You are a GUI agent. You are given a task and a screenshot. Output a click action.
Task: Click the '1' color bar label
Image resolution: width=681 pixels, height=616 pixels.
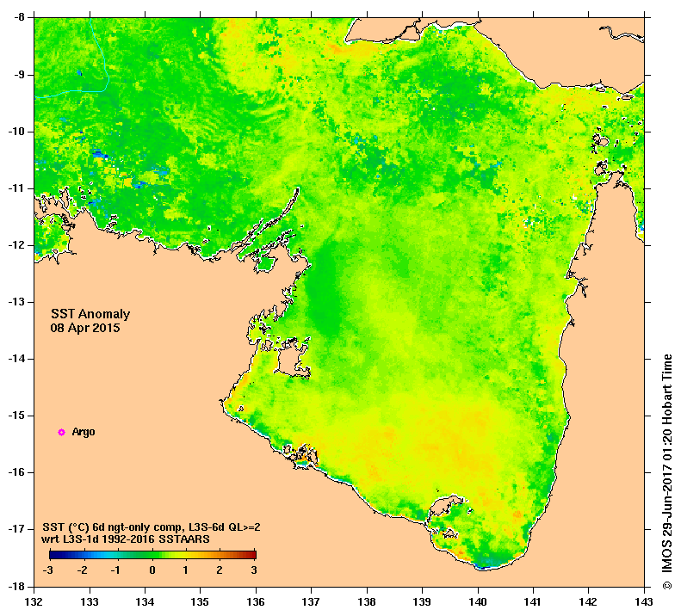pyautogui.click(x=185, y=570)
